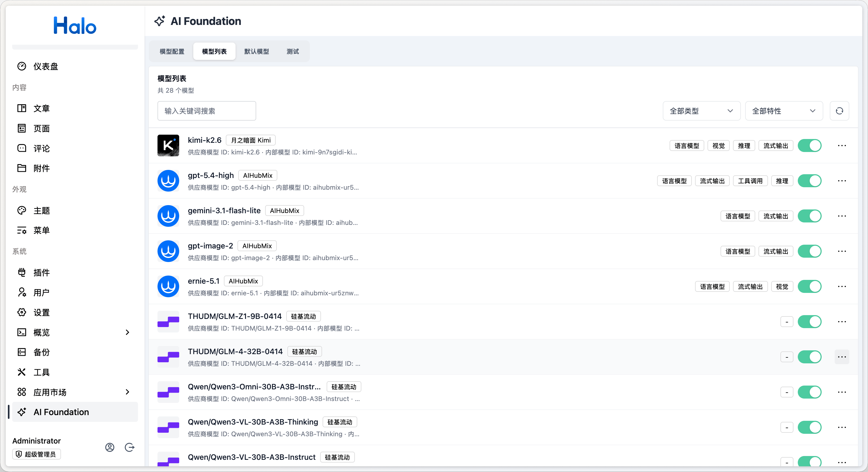Open more options for gemini-3.1-flash-lite
This screenshot has height=472, width=868.
pyautogui.click(x=842, y=216)
